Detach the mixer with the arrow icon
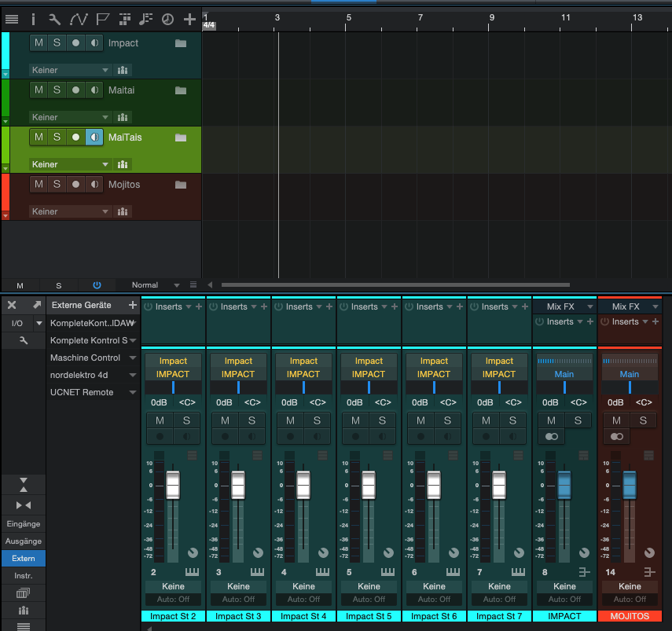The height and width of the screenshot is (631, 672). tap(36, 305)
